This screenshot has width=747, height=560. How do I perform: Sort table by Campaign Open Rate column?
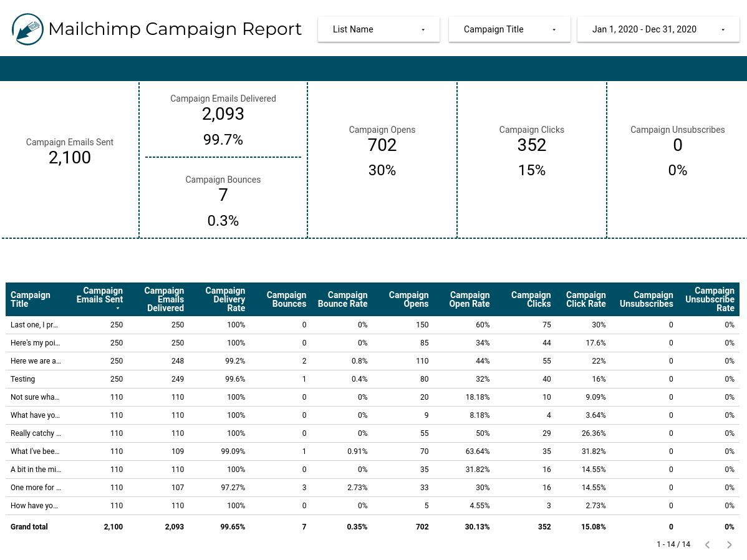[x=470, y=299]
